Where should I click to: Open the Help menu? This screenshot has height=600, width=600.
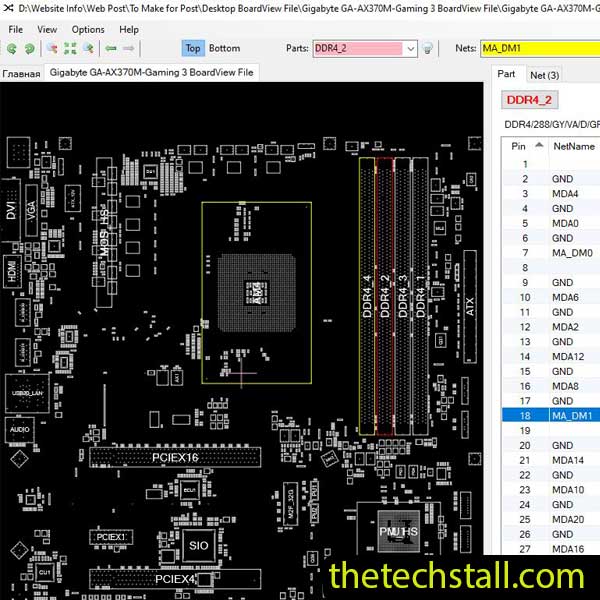[129, 29]
